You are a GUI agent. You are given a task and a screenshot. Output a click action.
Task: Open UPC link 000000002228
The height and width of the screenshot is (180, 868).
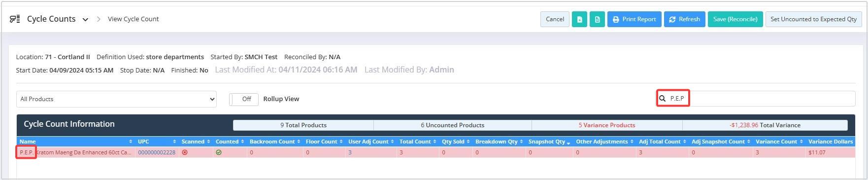tap(157, 153)
